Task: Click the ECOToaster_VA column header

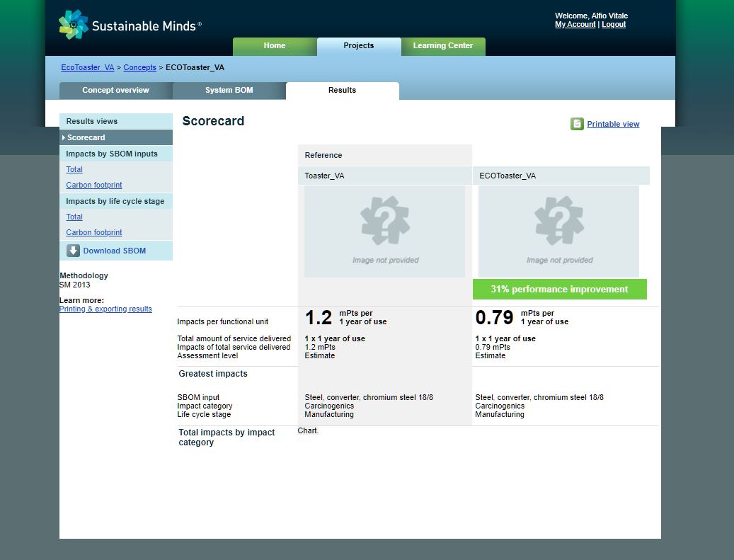Action: point(561,176)
